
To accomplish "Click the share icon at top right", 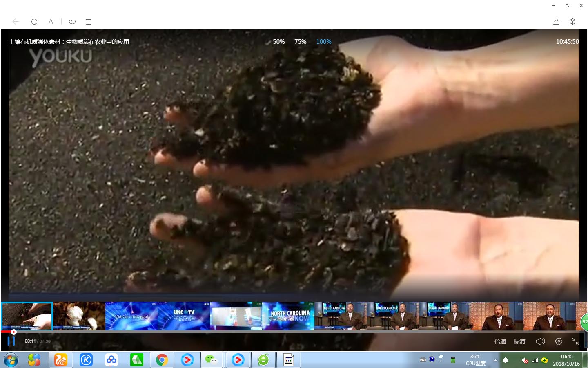I will 556,22.
